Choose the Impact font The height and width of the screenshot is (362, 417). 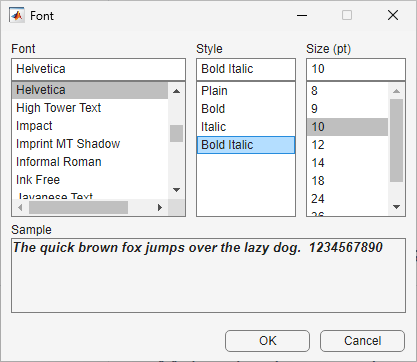(x=90, y=126)
